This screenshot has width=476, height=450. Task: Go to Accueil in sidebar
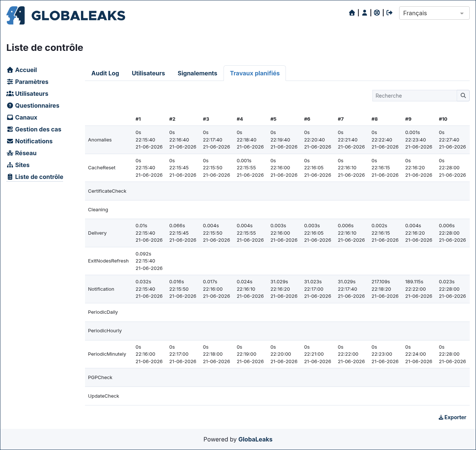pyautogui.click(x=26, y=70)
